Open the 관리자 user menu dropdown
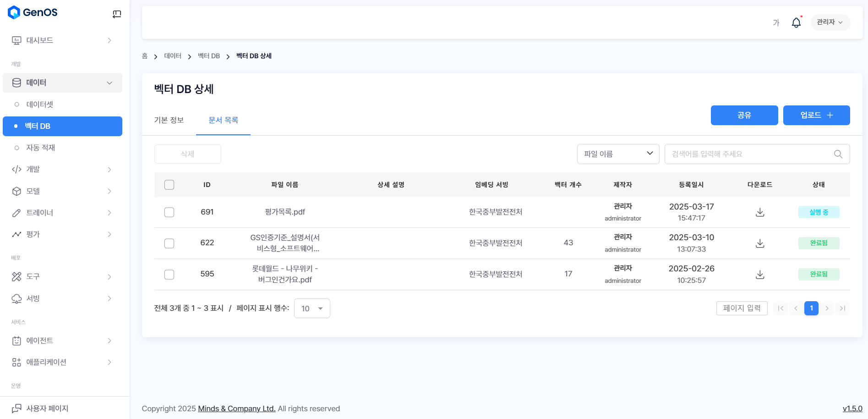This screenshot has height=419, width=868. (830, 22)
